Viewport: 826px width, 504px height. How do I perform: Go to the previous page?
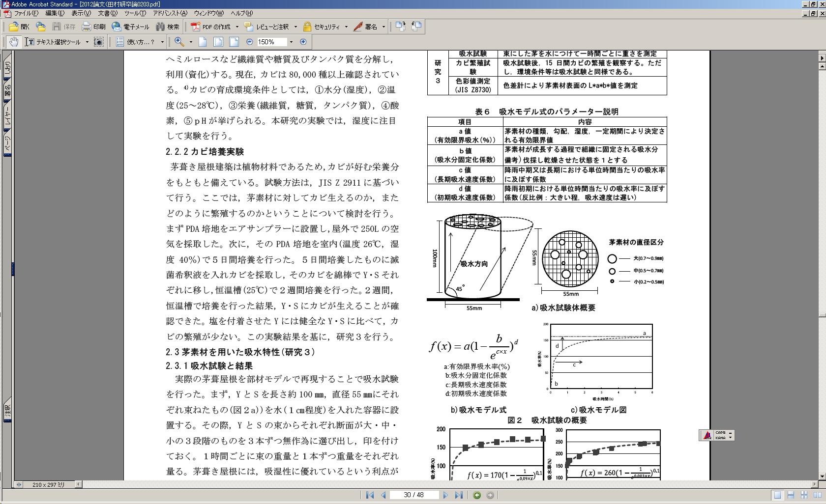point(383,495)
